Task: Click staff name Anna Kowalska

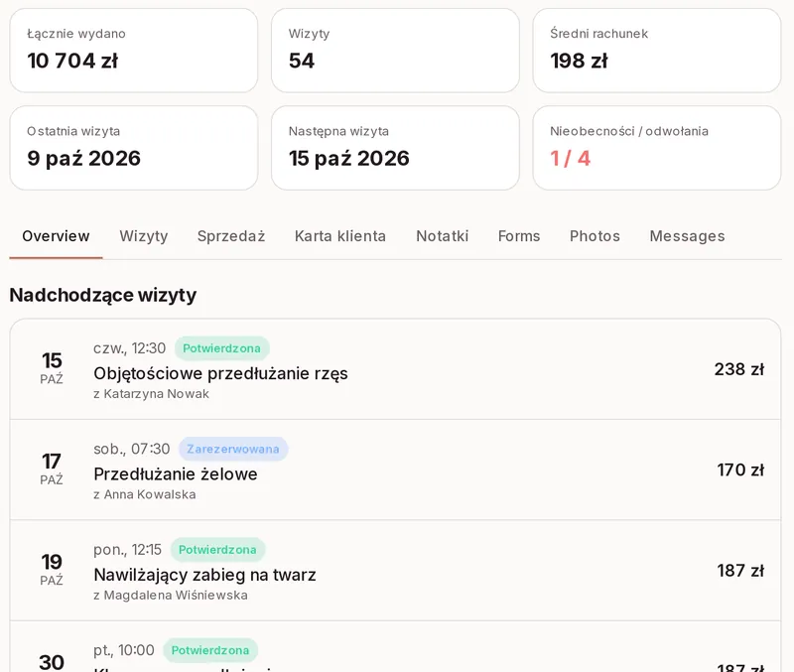Action: 150,494
